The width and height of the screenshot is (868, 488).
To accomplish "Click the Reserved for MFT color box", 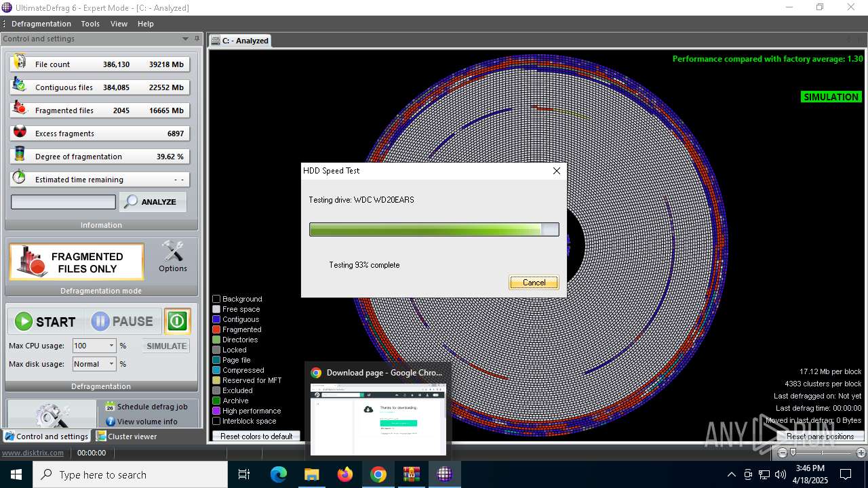I will (216, 380).
